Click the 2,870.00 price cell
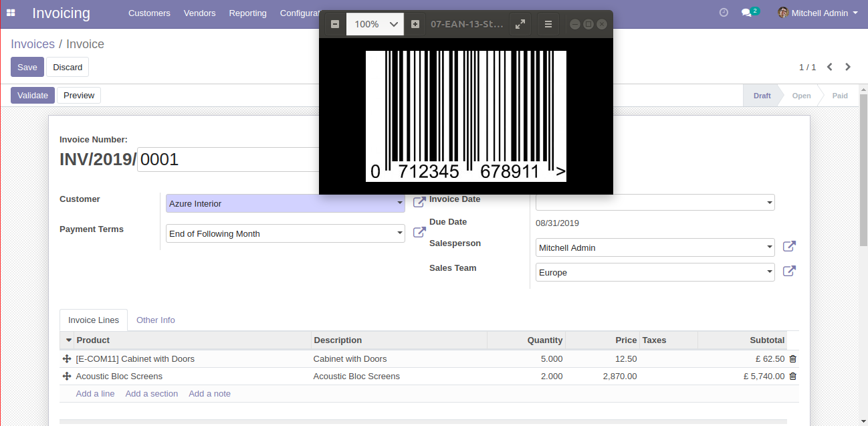Viewport: 868px width, 426px height. (603, 377)
